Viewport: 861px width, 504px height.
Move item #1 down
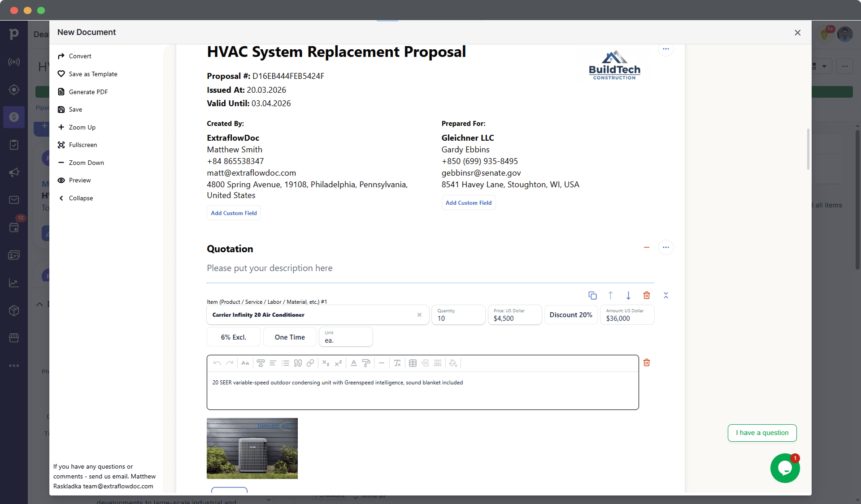tap(628, 295)
